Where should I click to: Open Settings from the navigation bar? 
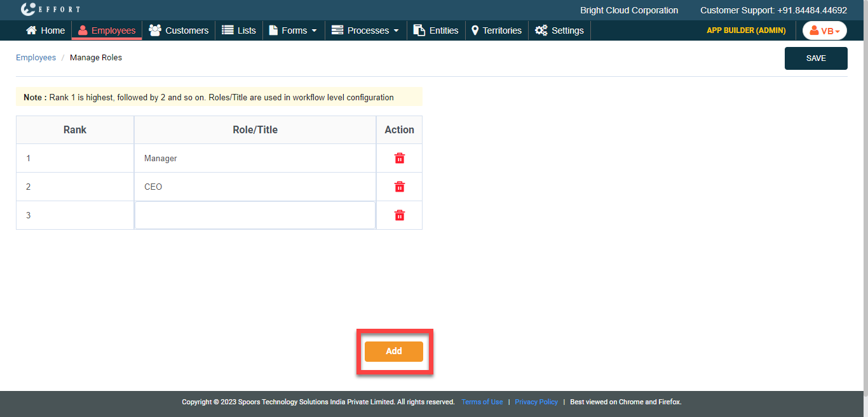(559, 30)
